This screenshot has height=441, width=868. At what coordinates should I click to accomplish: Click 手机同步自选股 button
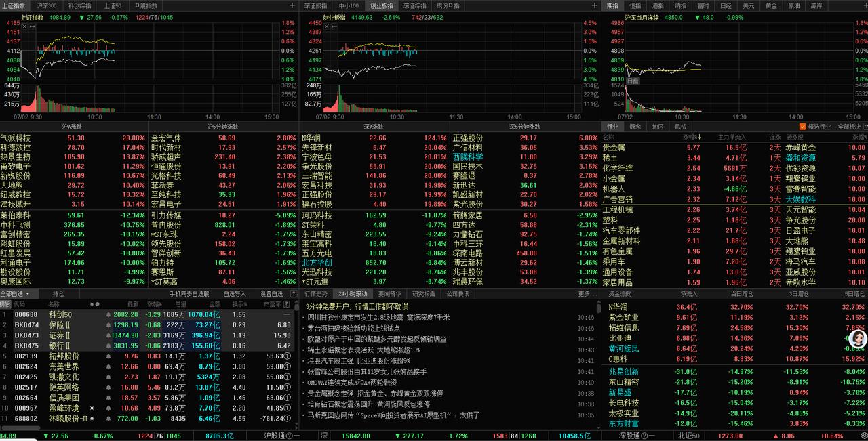point(189,294)
